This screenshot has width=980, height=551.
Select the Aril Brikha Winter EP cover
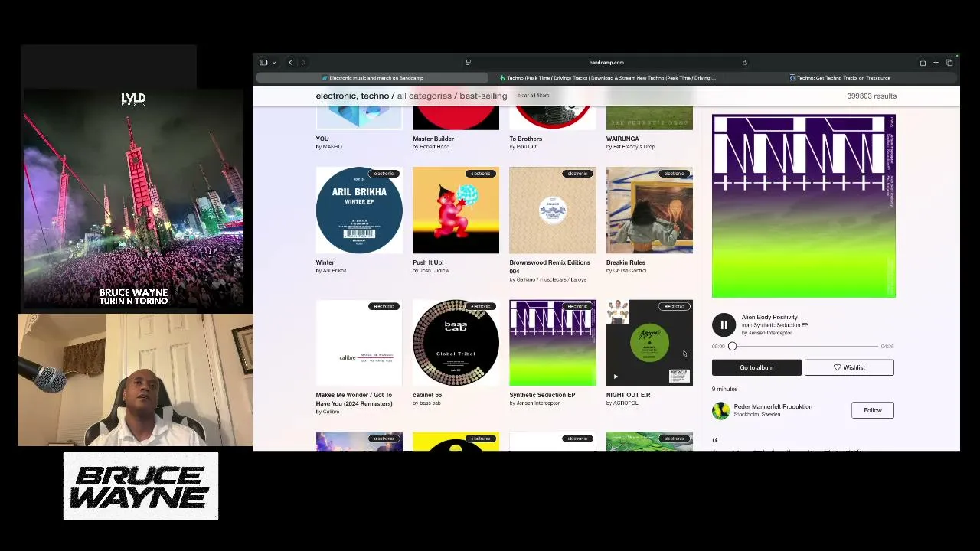359,210
